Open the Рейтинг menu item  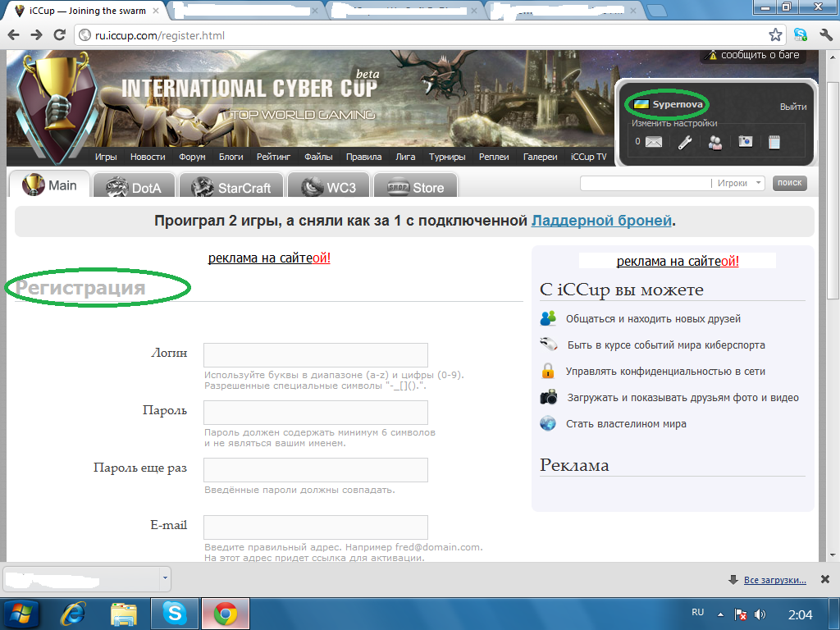click(x=273, y=157)
